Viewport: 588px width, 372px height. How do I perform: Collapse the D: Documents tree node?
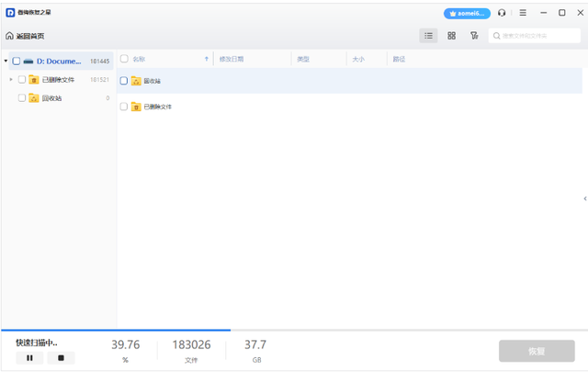6,62
